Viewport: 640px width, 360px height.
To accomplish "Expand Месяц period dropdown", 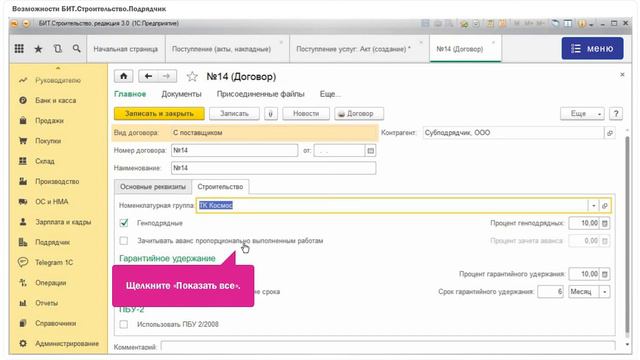I will click(x=605, y=292).
